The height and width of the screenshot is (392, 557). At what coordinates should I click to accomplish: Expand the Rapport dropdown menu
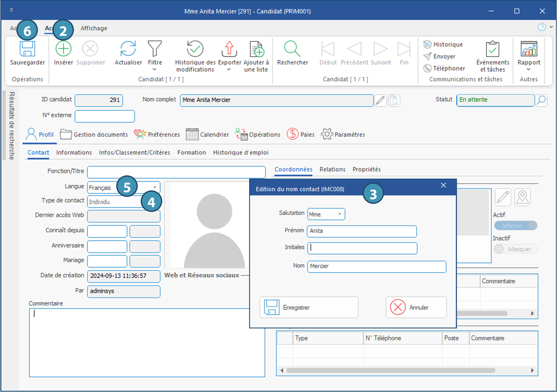[529, 70]
